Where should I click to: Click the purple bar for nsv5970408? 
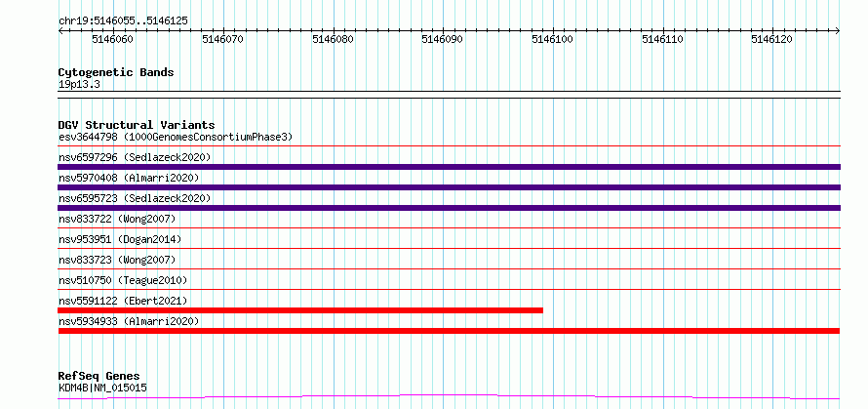(449, 187)
